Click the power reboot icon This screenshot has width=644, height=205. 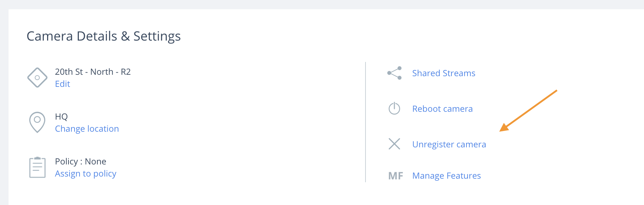(394, 108)
